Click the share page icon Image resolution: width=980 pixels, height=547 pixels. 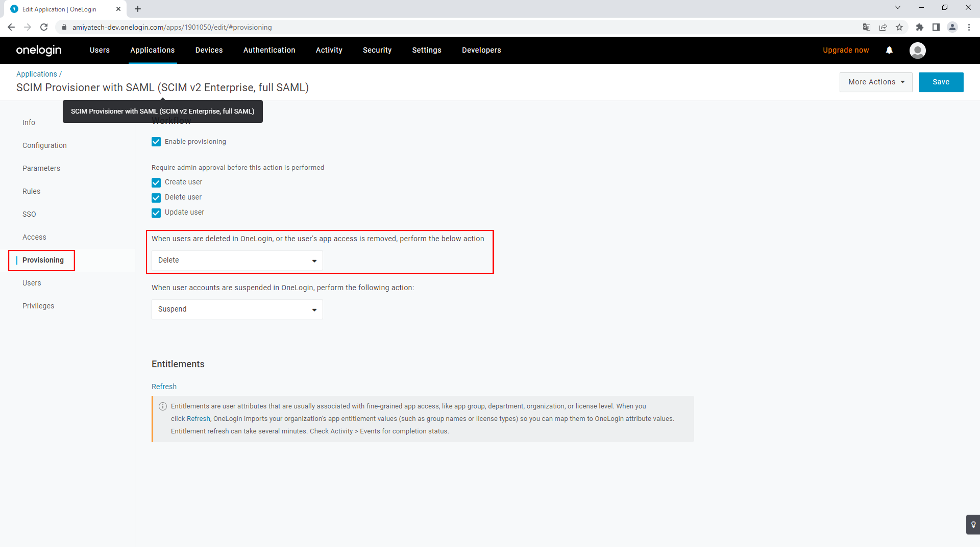coord(883,27)
